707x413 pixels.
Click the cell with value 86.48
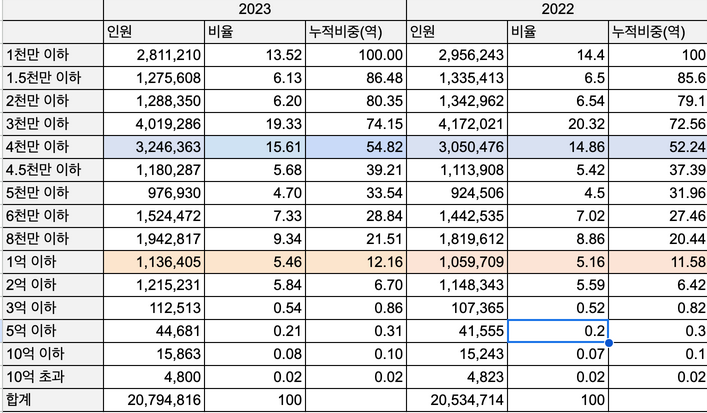tap(356, 78)
